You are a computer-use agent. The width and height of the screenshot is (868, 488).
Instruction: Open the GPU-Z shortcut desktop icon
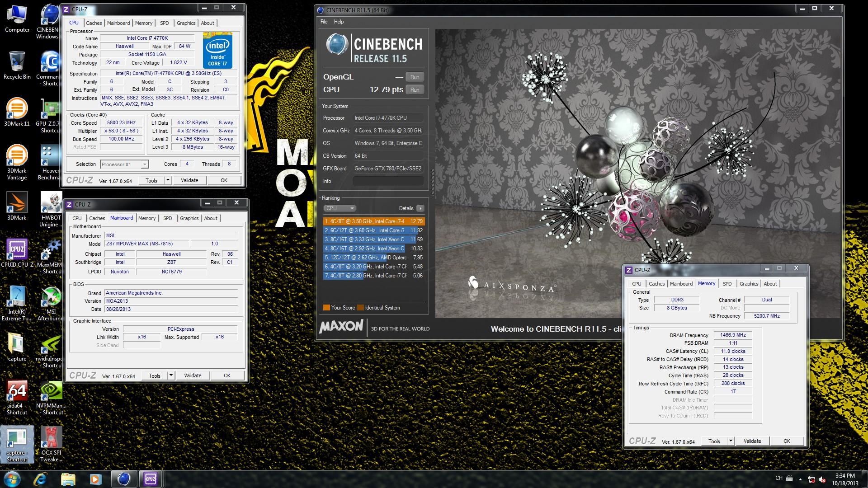point(50,116)
